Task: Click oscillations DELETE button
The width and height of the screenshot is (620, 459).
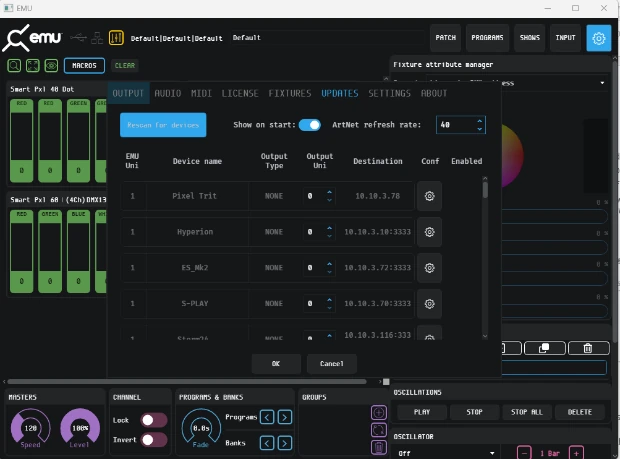Action: (580, 412)
